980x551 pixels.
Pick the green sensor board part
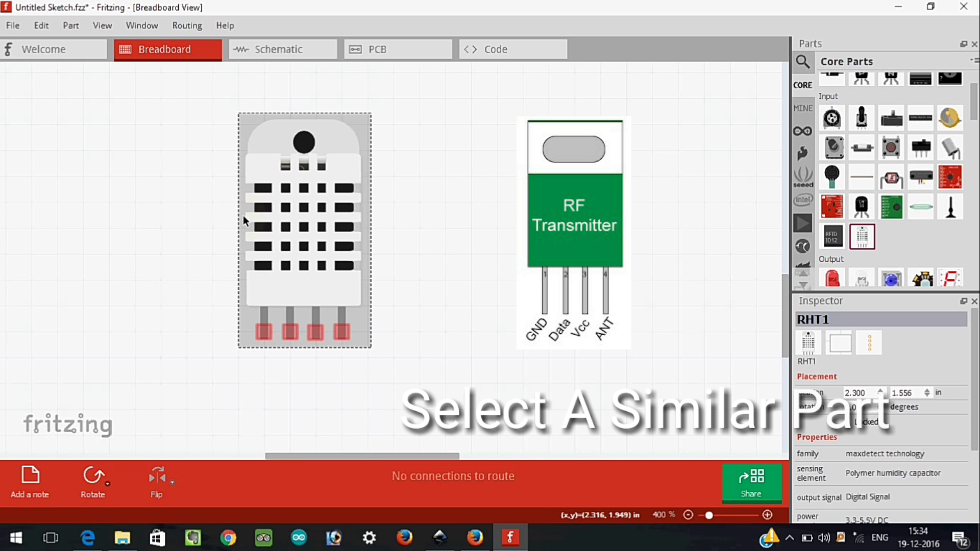click(891, 207)
